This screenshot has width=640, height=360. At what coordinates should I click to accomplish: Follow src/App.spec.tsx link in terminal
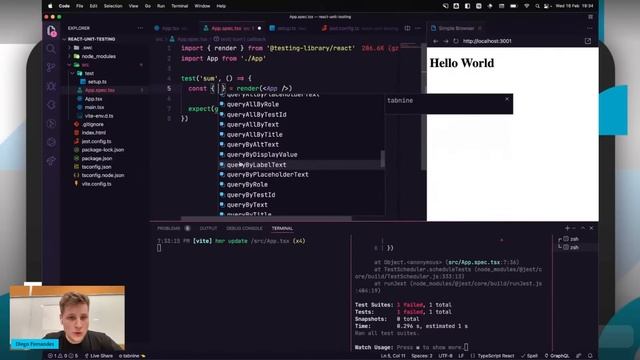pyautogui.click(x=474, y=262)
